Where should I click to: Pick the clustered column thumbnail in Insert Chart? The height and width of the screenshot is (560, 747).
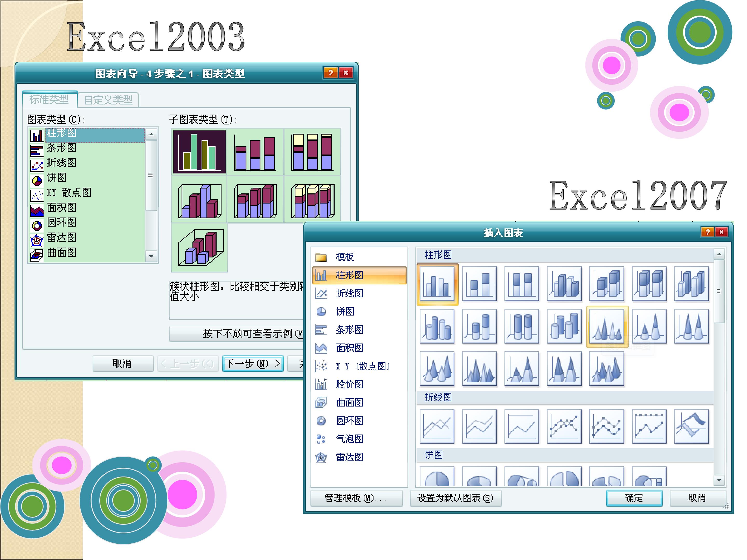437,284
